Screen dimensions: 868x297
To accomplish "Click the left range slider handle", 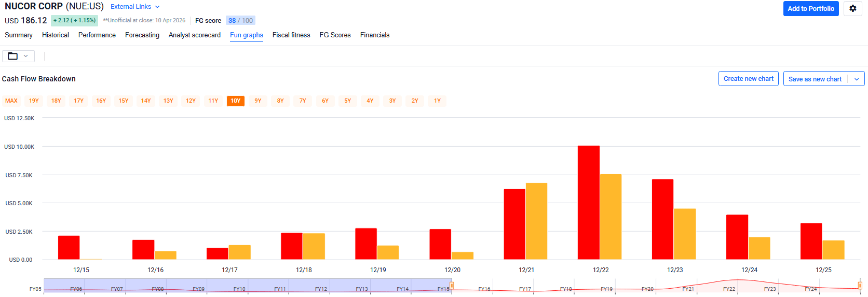I will click(452, 286).
